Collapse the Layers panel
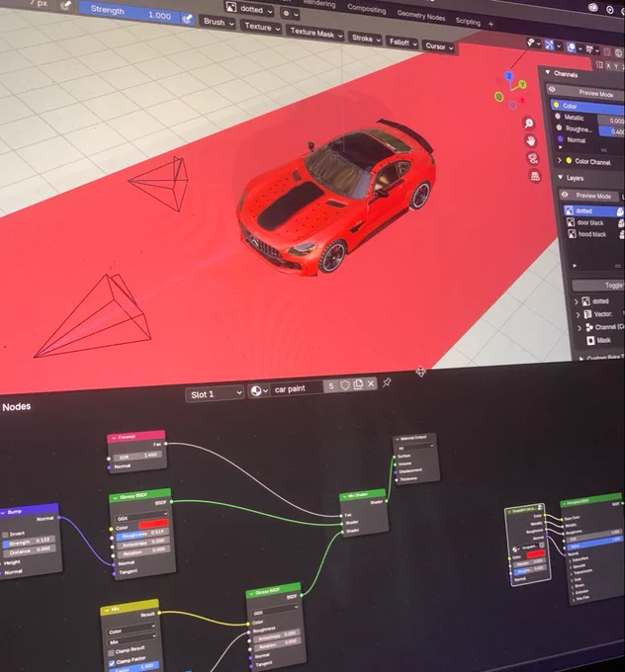 (x=561, y=177)
